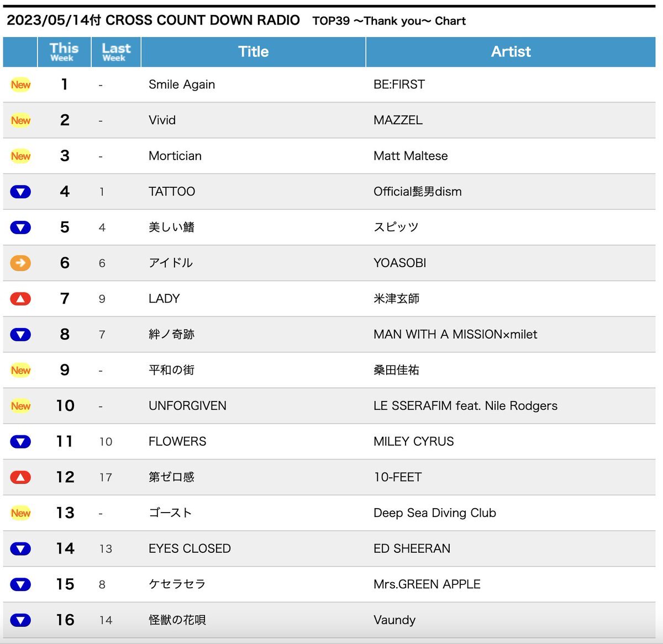Click the chart heading CROSS COUNT DOWN RADIO
Image resolution: width=663 pixels, height=644 pixels.
[x=203, y=20]
